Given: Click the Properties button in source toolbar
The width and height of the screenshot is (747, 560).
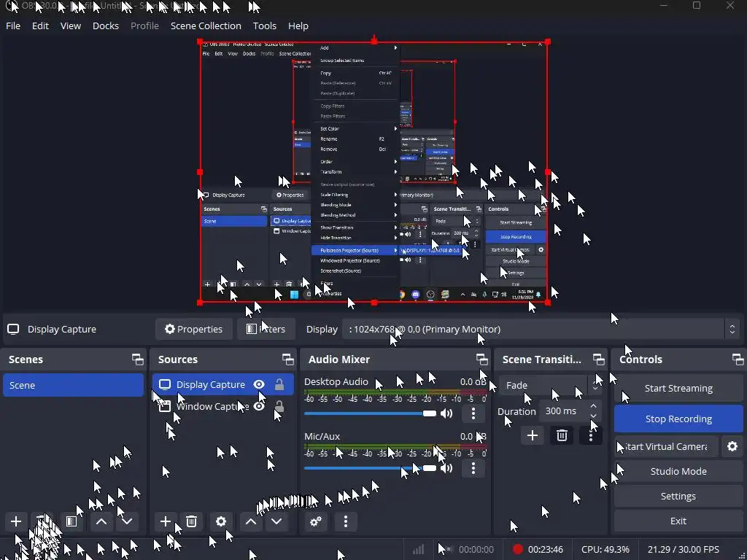Looking at the screenshot, I should click(x=193, y=329).
